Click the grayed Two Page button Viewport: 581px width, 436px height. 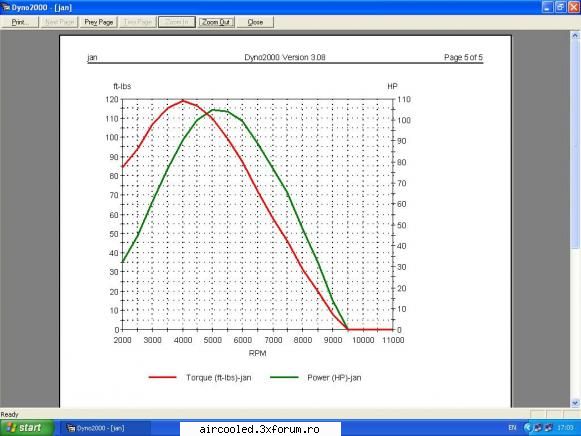[x=137, y=22]
